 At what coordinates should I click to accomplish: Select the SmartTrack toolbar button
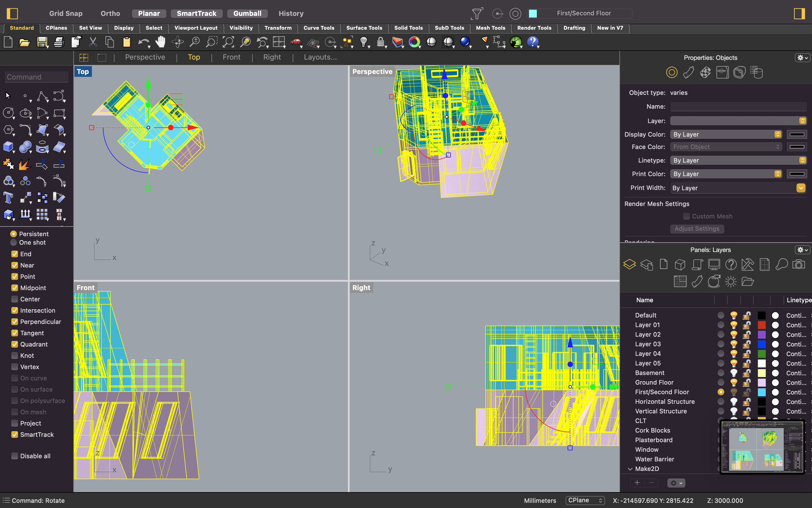(197, 13)
